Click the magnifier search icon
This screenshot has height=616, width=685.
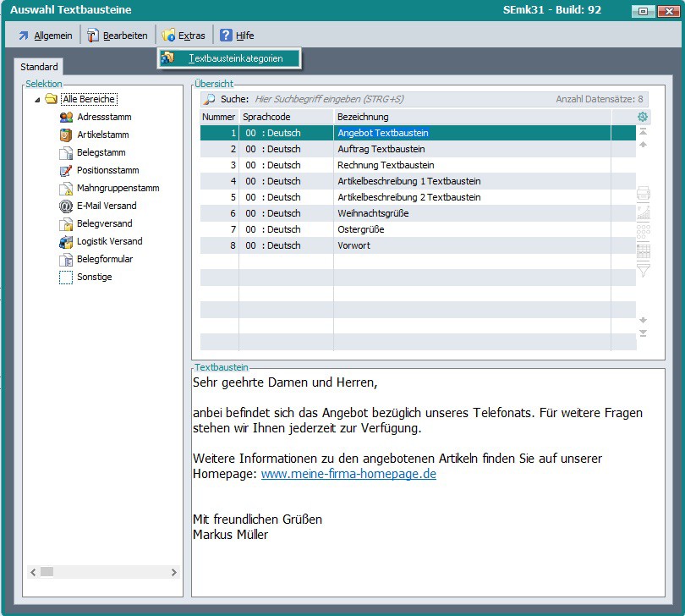209,99
